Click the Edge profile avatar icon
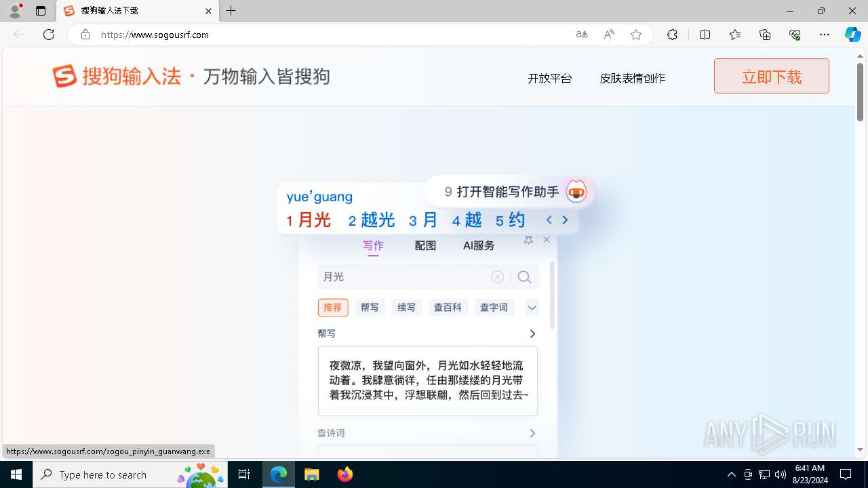The image size is (868, 488). [15, 11]
